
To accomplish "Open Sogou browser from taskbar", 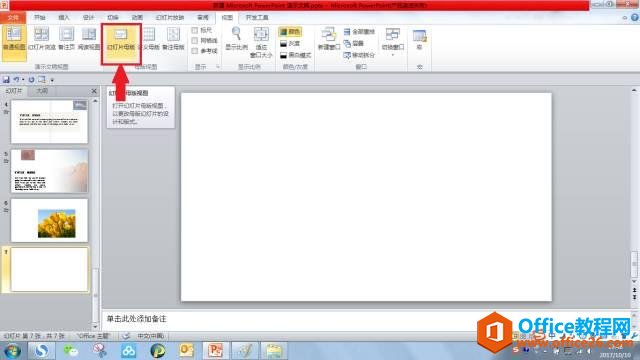I will click(x=41, y=351).
